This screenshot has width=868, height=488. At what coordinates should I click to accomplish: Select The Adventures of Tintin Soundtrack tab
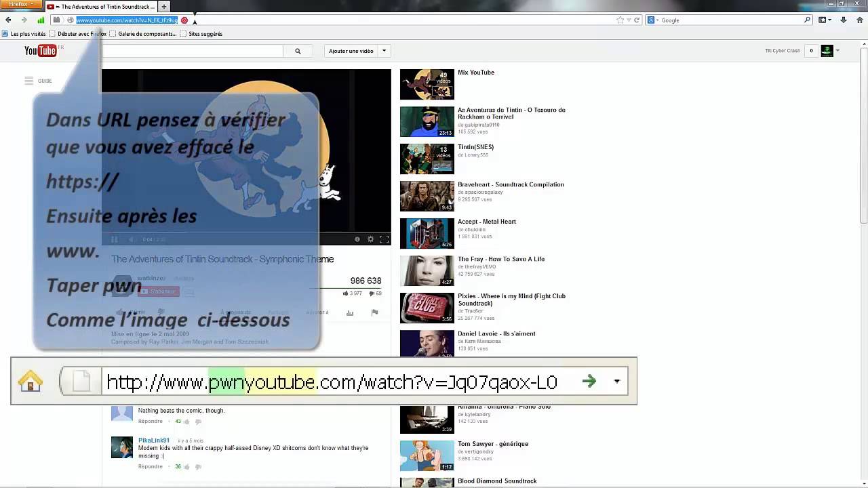[x=100, y=7]
